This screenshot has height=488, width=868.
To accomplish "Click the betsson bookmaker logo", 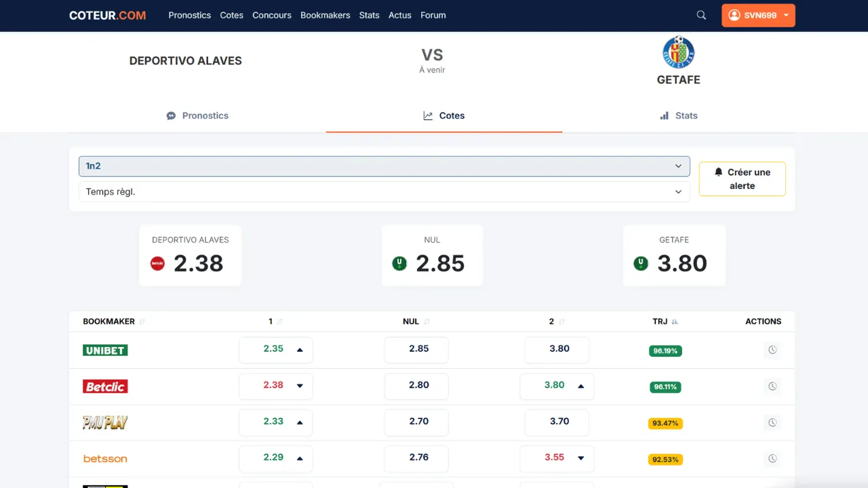I will coord(105,459).
